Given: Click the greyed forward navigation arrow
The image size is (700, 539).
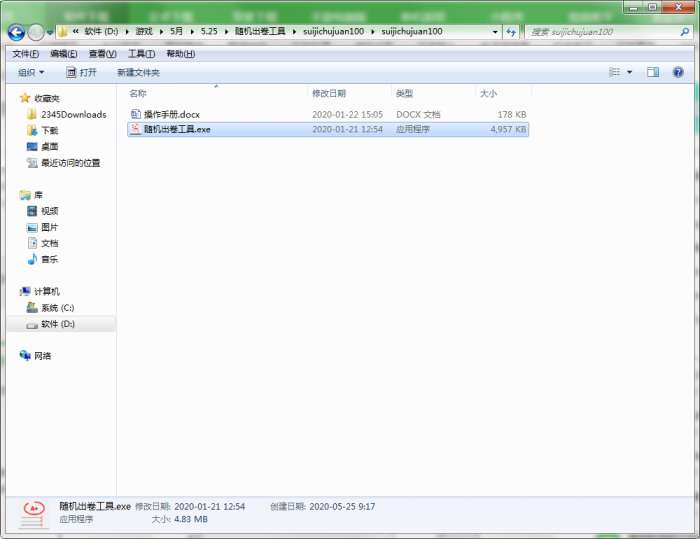Looking at the screenshot, I should pos(36,32).
